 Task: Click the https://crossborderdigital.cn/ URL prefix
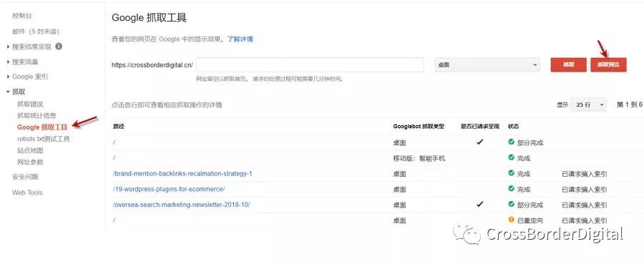(x=152, y=65)
